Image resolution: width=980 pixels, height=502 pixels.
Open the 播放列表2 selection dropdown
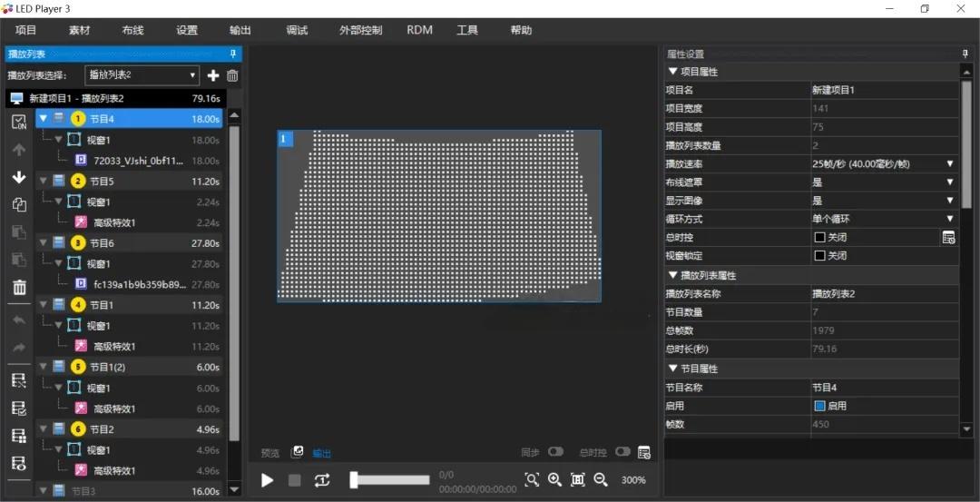(142, 75)
